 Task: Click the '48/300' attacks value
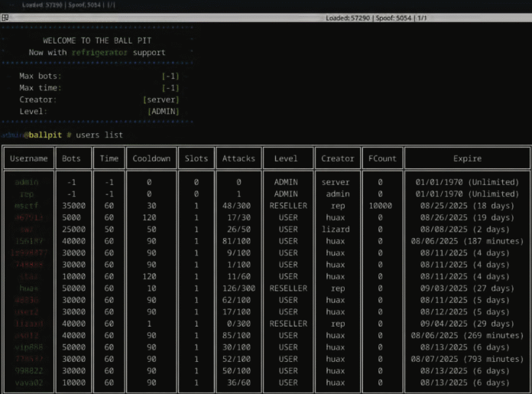tap(236, 206)
